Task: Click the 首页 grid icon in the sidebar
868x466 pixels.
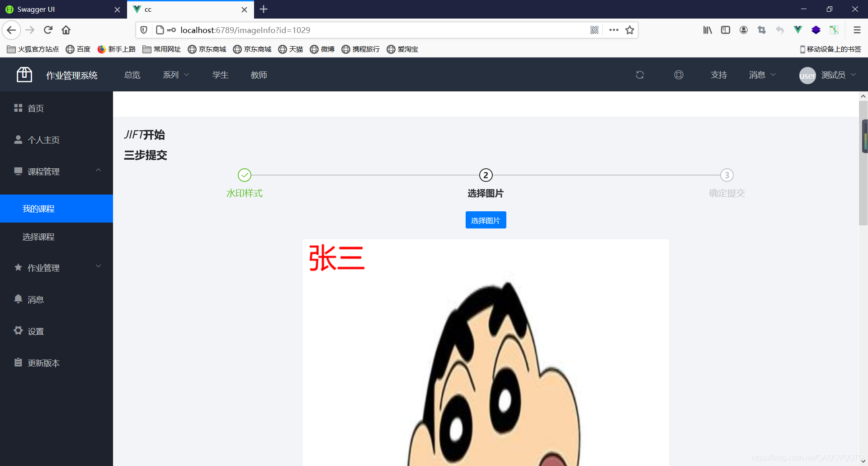Action: tap(18, 108)
